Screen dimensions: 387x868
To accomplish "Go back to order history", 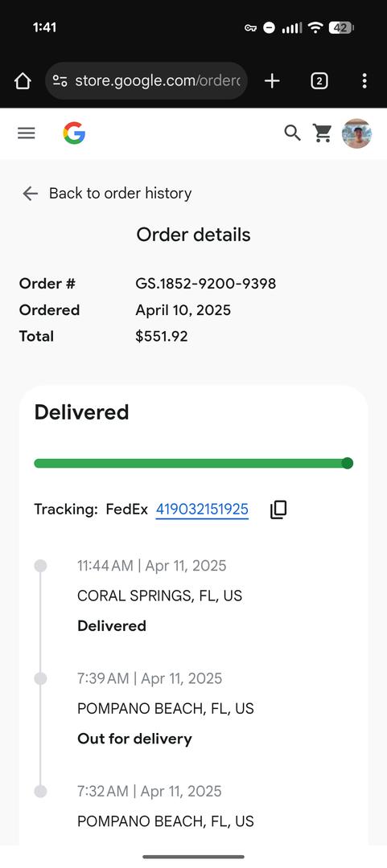I will pyautogui.click(x=121, y=193).
